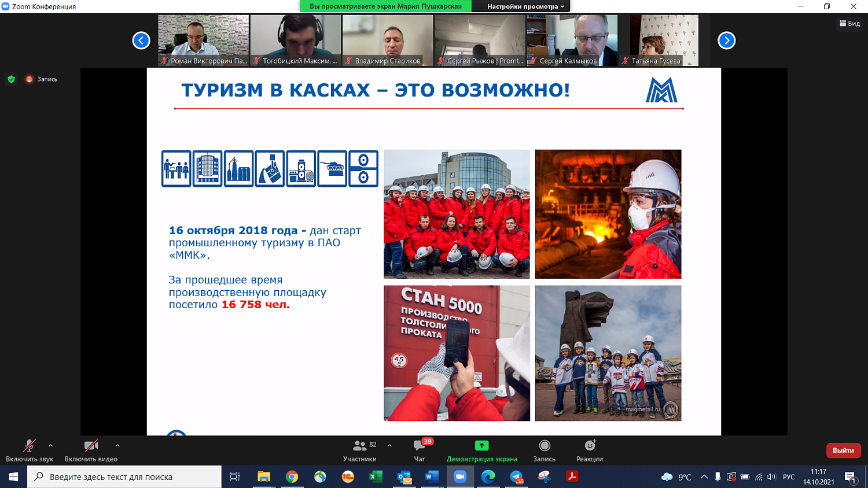Viewport: 868px width, 488px height.
Task: Unmute audio via the microphone icon
Action: click(x=28, y=446)
